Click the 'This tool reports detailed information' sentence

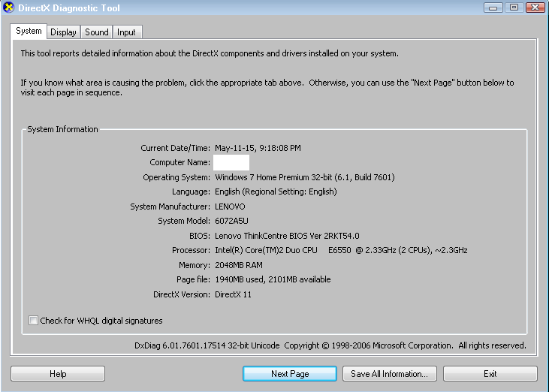tap(210, 53)
